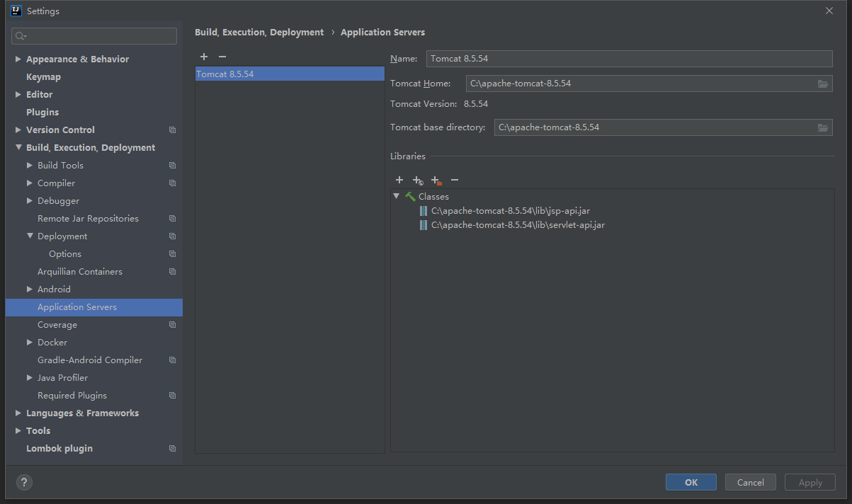Expand the Tools section
Image resolution: width=852 pixels, height=504 pixels.
pos(18,431)
